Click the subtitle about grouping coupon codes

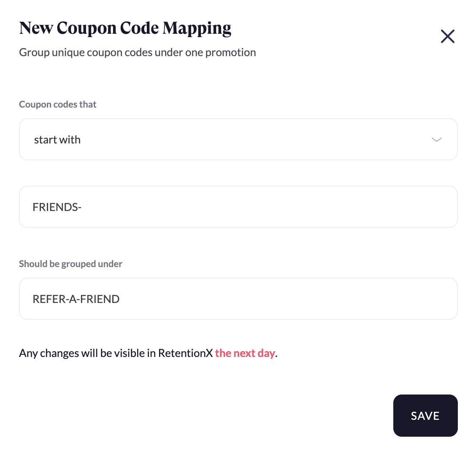(x=138, y=52)
